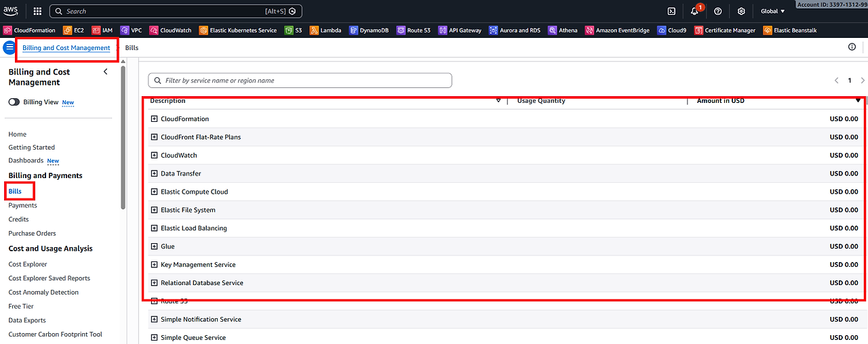Screen dimensions: 868x344
Task: Expand the Elastic Load Balancing row
Action: pyautogui.click(x=154, y=228)
